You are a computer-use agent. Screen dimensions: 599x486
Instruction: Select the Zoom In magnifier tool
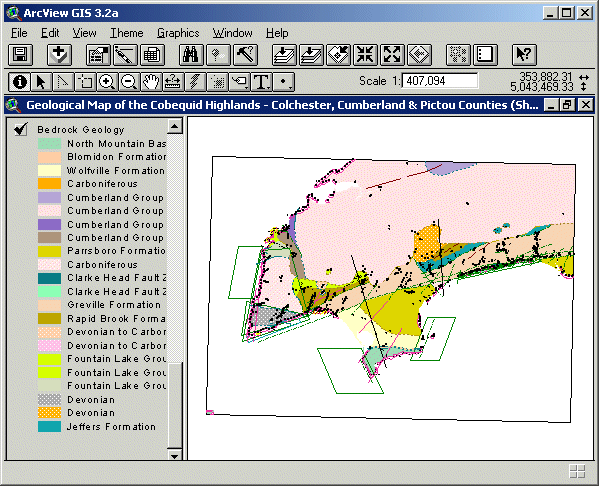[x=107, y=82]
